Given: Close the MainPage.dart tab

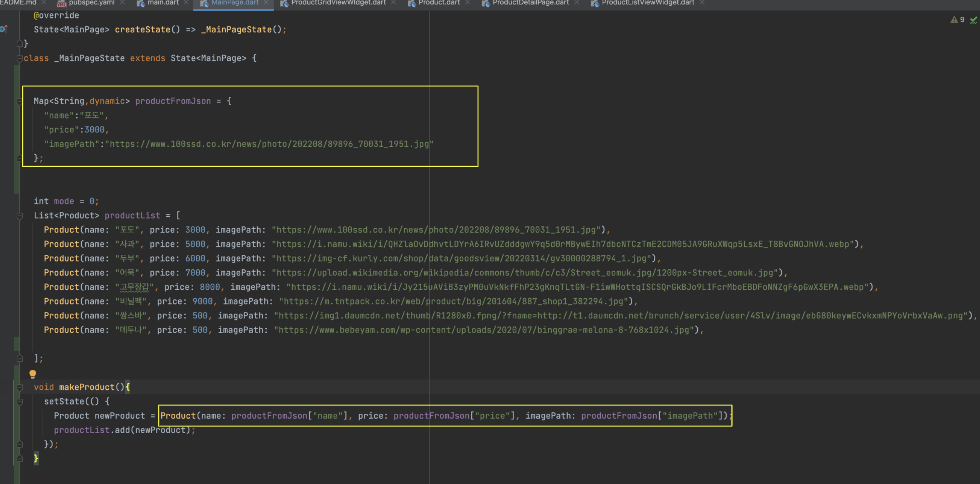Looking at the screenshot, I should 266,3.
